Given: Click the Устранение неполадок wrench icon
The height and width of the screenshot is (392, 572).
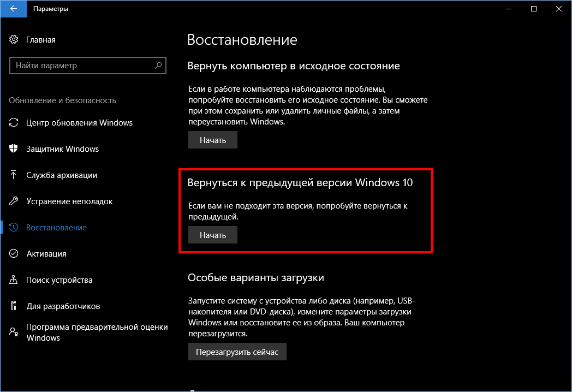Looking at the screenshot, I should 15,201.
